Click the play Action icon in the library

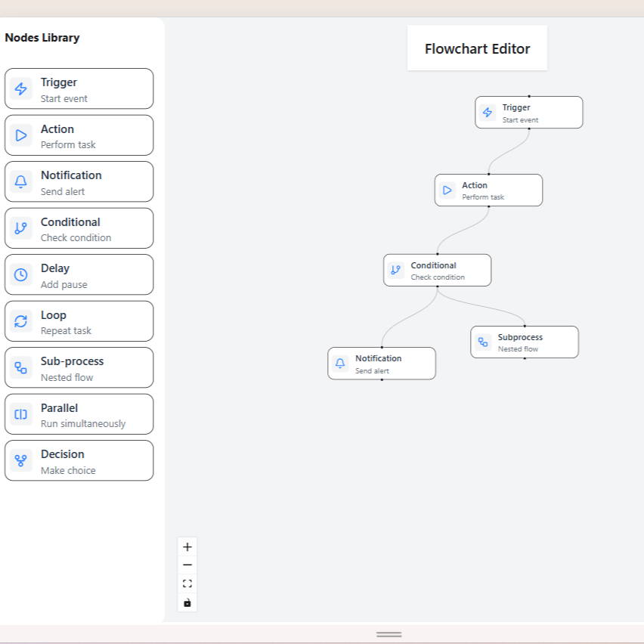coord(21,135)
